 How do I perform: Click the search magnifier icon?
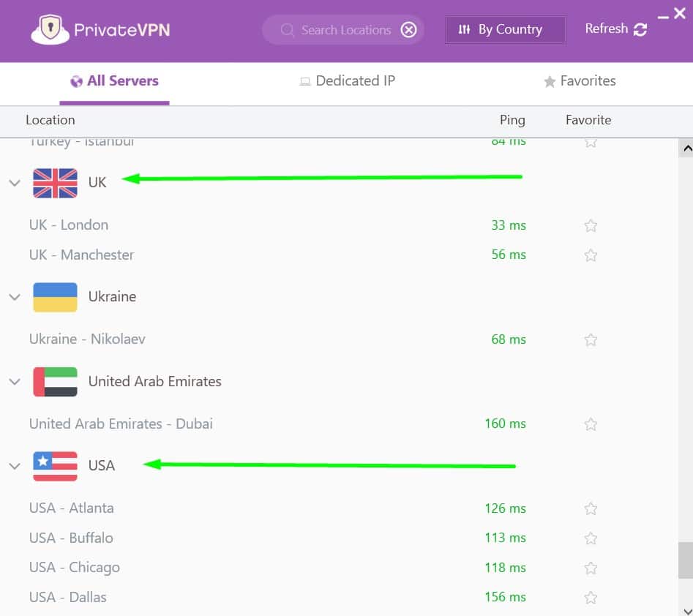point(287,29)
